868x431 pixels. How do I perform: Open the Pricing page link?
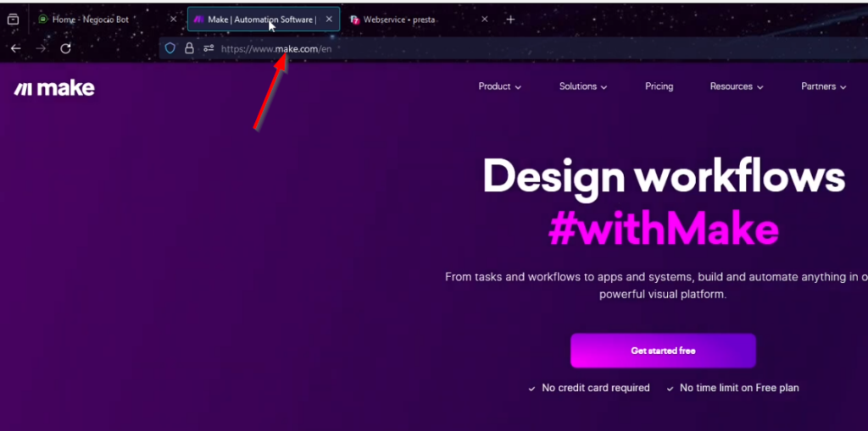click(659, 87)
